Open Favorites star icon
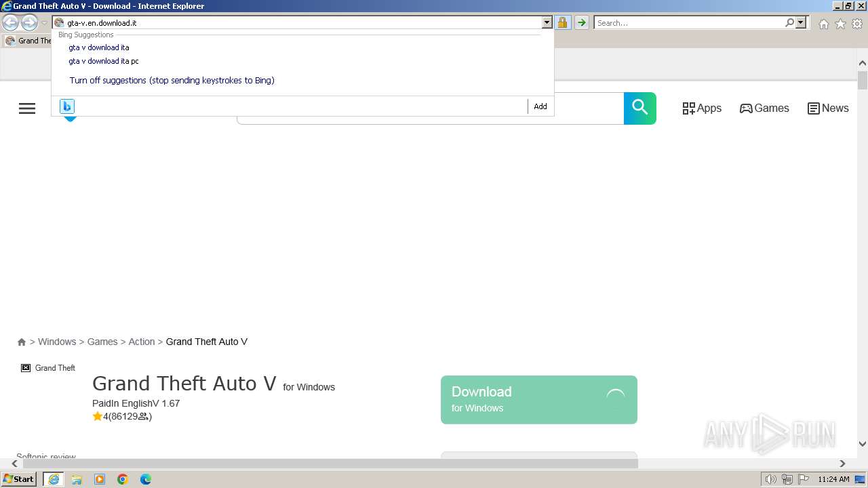Image resolution: width=868 pixels, height=488 pixels. 840,24
